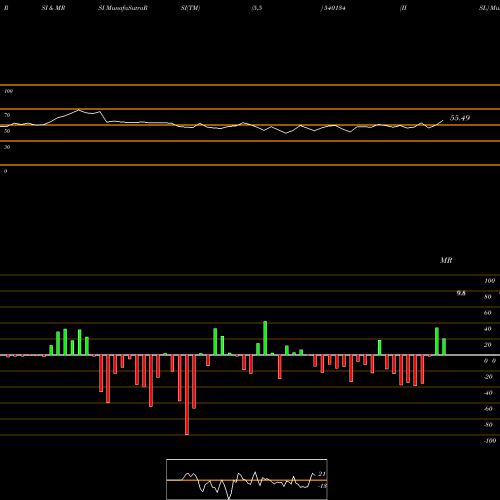
Task: Click the deepest red histogram bar
Action: point(187,395)
